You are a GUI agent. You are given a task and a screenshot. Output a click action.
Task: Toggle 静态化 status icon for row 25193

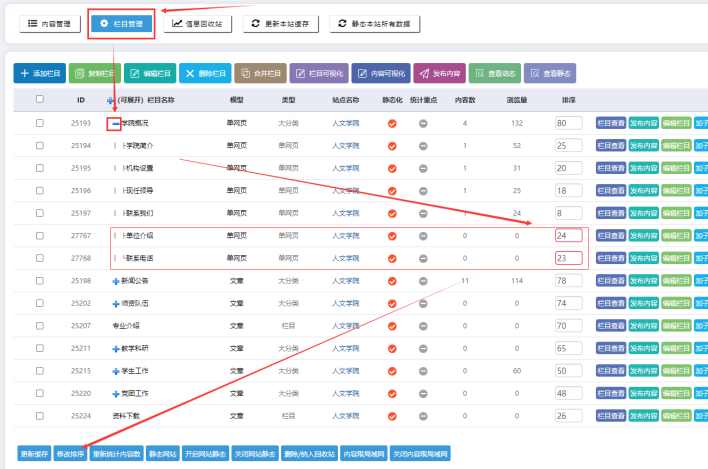(x=392, y=123)
